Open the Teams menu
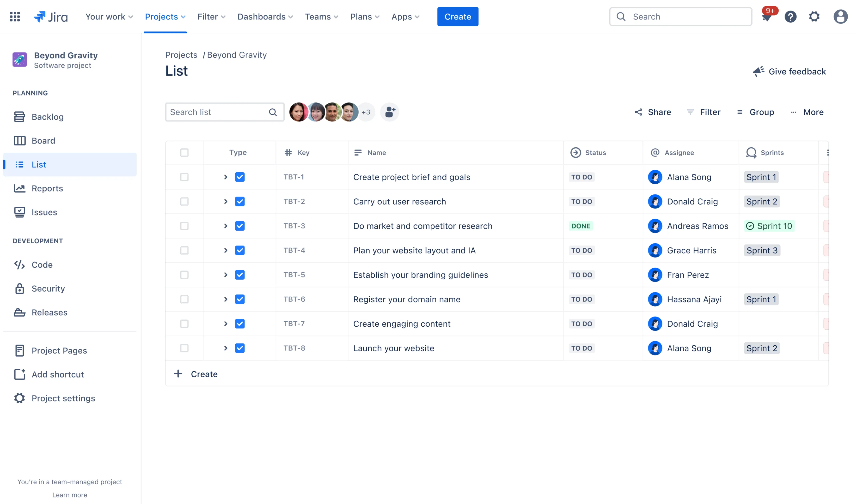Viewport: 856px width, 504px height. [x=321, y=17]
